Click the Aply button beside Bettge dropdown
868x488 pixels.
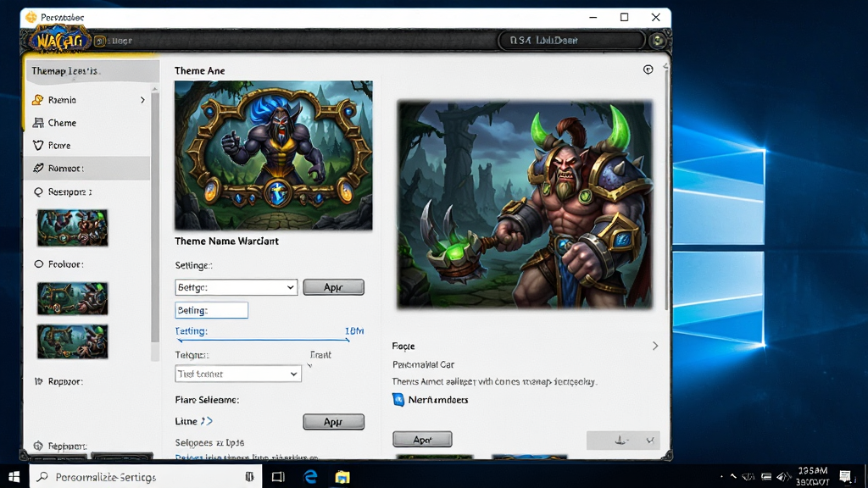tap(333, 287)
